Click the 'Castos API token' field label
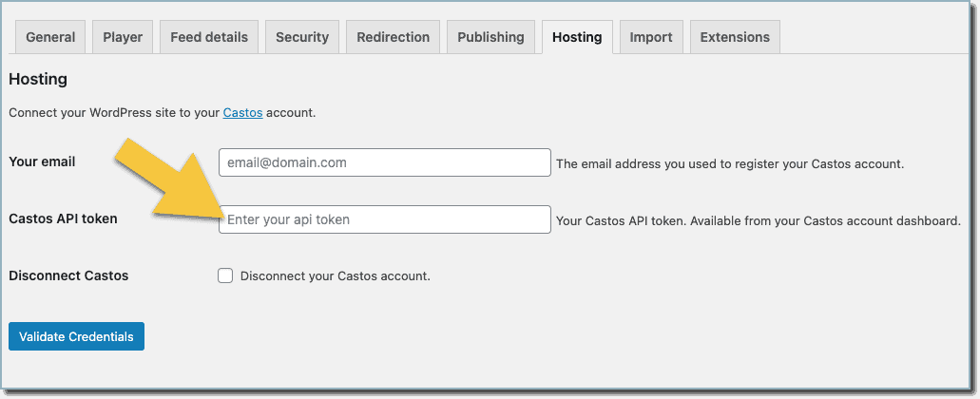The width and height of the screenshot is (980, 399). coord(63,218)
